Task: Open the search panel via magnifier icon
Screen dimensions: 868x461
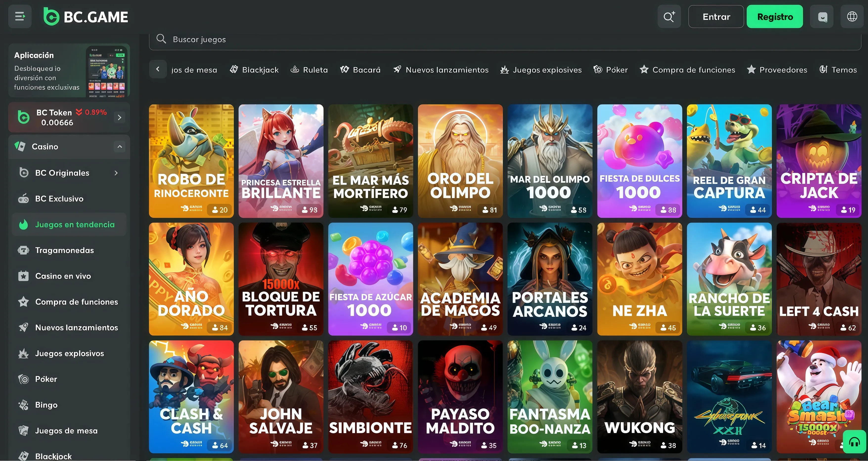Action: [669, 16]
